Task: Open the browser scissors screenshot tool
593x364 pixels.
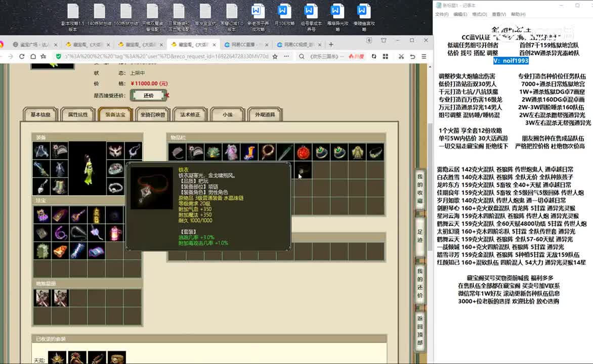Action: (x=401, y=56)
